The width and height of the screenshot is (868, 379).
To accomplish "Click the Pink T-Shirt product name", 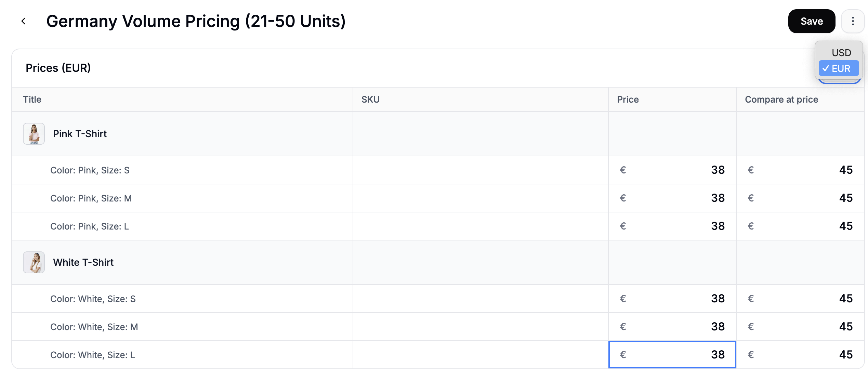I will (79, 134).
